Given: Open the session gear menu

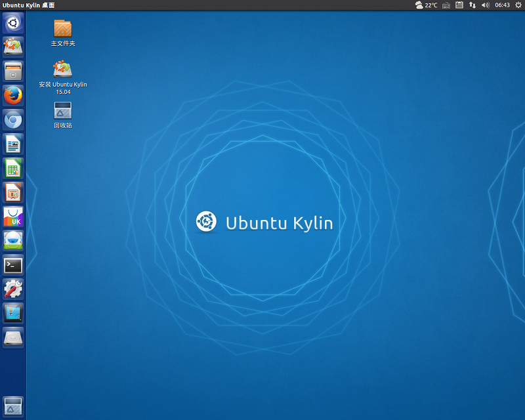Looking at the screenshot, I should (x=518, y=5).
